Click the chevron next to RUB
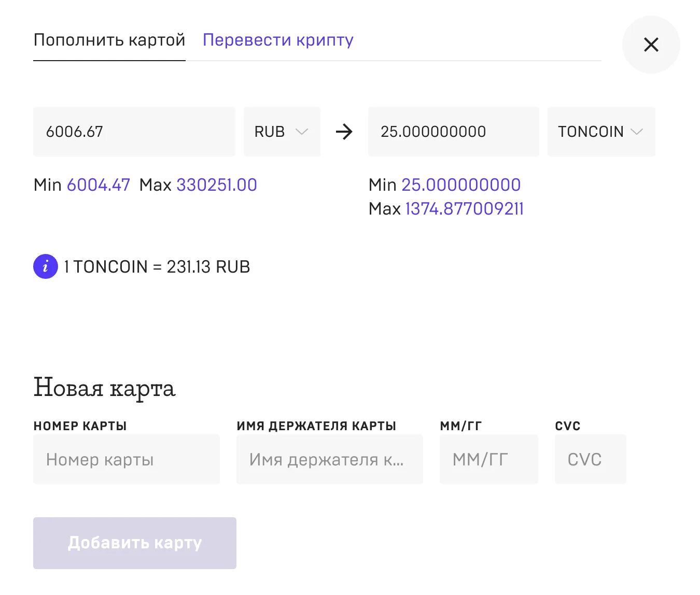Image resolution: width=700 pixels, height=595 pixels. (302, 132)
